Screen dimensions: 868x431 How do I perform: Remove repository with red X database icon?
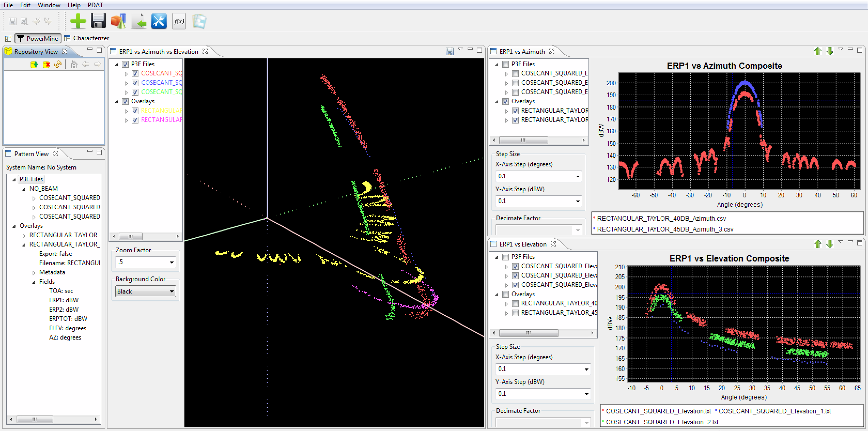(x=46, y=64)
